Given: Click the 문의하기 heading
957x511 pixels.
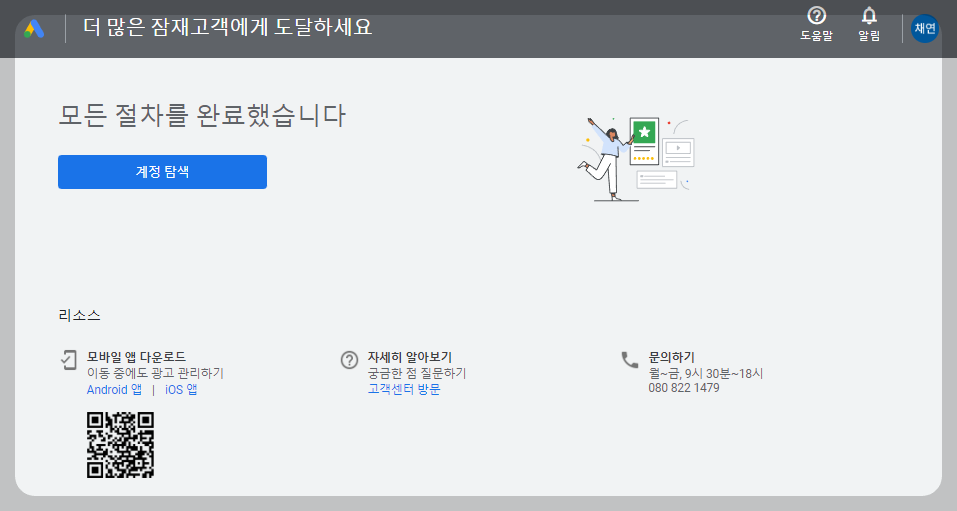Looking at the screenshot, I should point(671,357).
